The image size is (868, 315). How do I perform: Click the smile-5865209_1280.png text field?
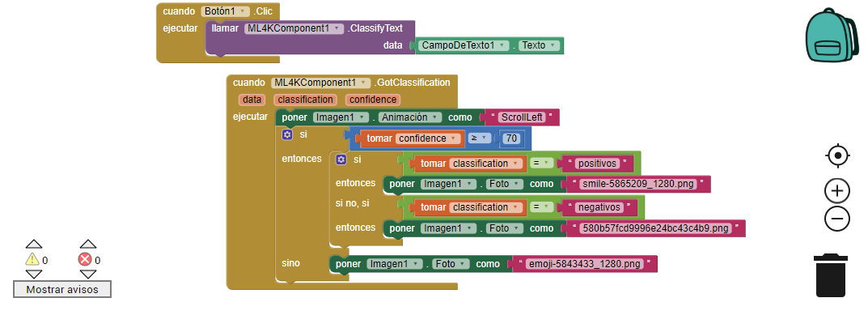638,184
